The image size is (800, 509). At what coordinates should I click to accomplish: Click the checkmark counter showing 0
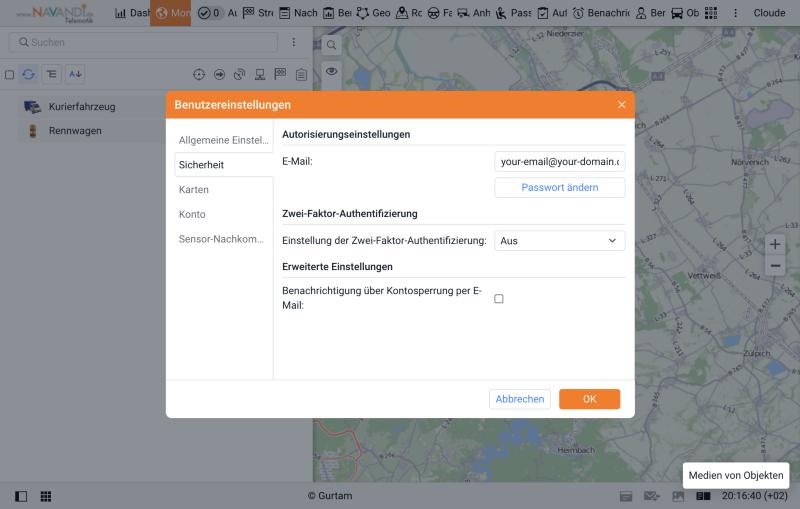[x=209, y=13]
